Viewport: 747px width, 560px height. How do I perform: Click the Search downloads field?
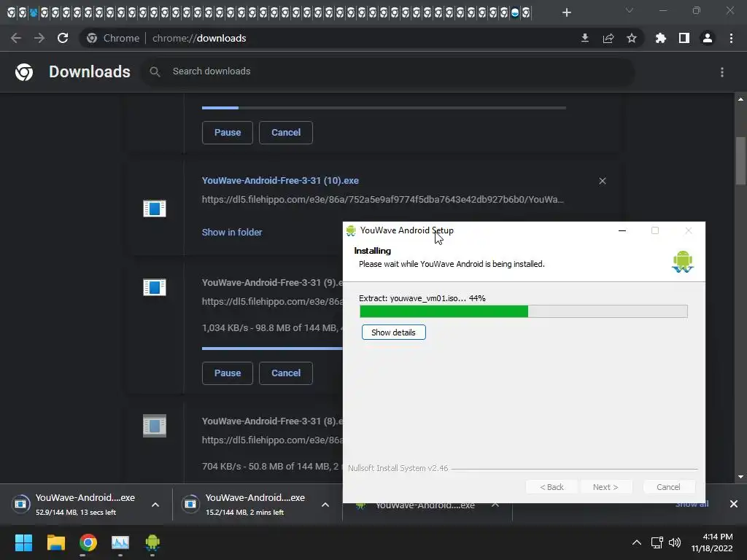(x=388, y=71)
